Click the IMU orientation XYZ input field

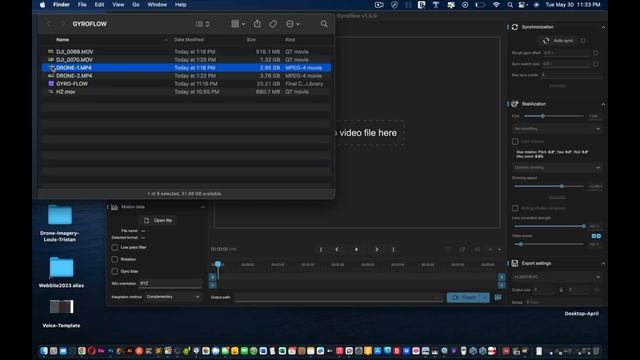tap(170, 283)
